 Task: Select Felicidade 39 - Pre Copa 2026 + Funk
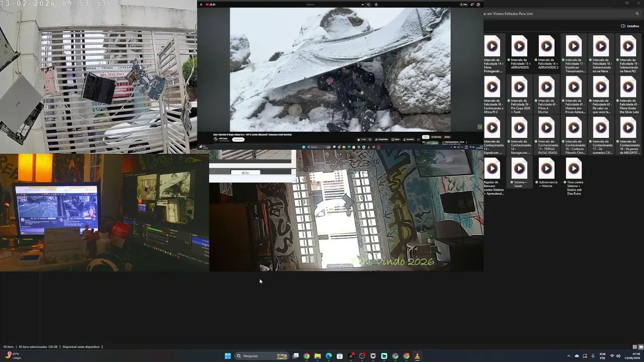(x=520, y=95)
